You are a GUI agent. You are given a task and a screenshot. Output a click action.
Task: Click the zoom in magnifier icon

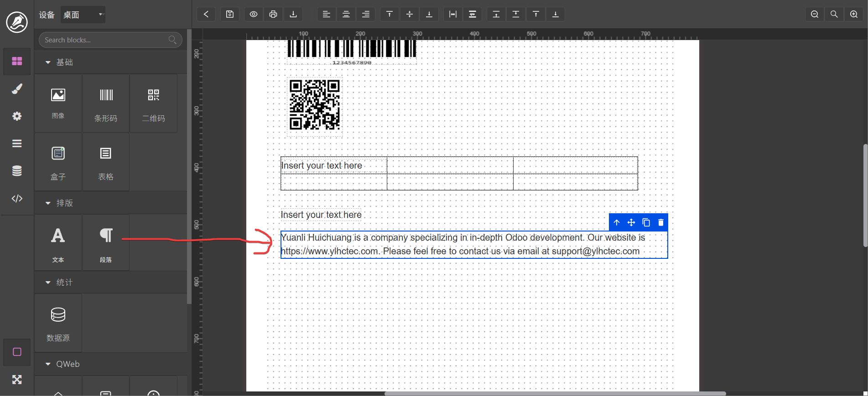[853, 14]
